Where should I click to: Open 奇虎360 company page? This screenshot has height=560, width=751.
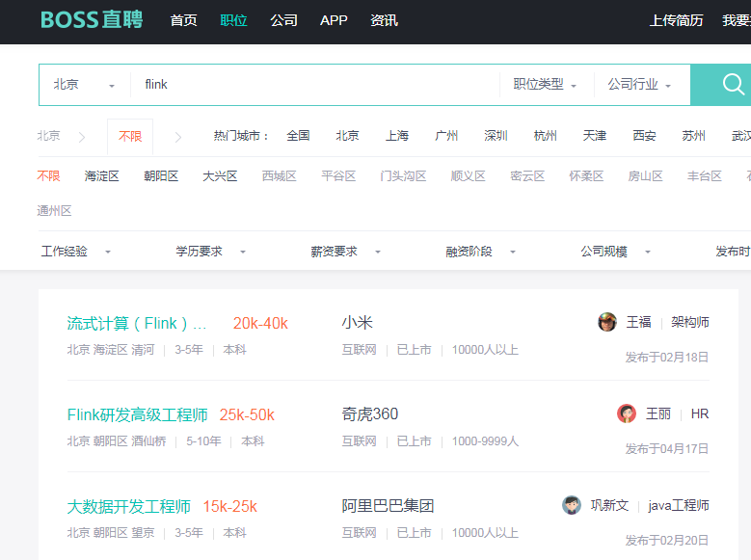[370, 413]
